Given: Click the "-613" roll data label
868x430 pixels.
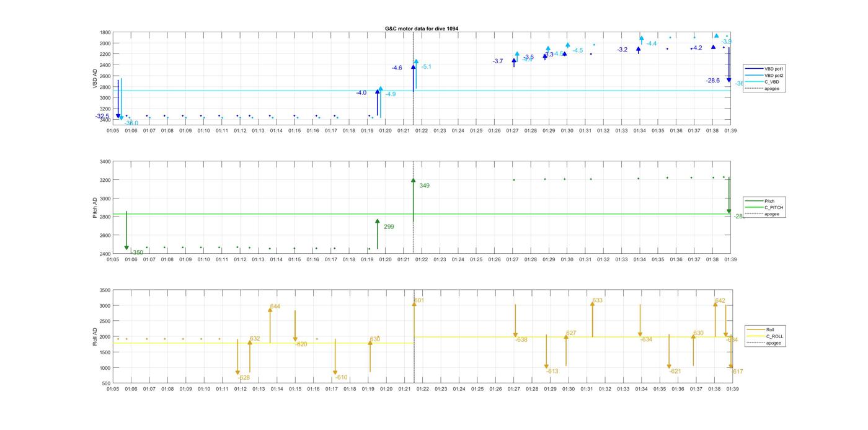Looking at the screenshot, I should [552, 371].
